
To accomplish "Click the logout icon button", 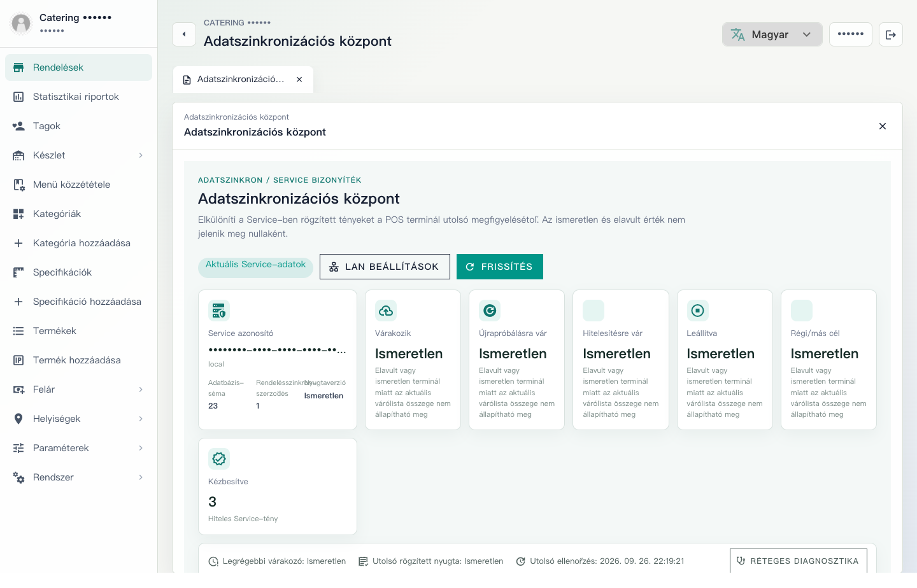I will coord(891,34).
